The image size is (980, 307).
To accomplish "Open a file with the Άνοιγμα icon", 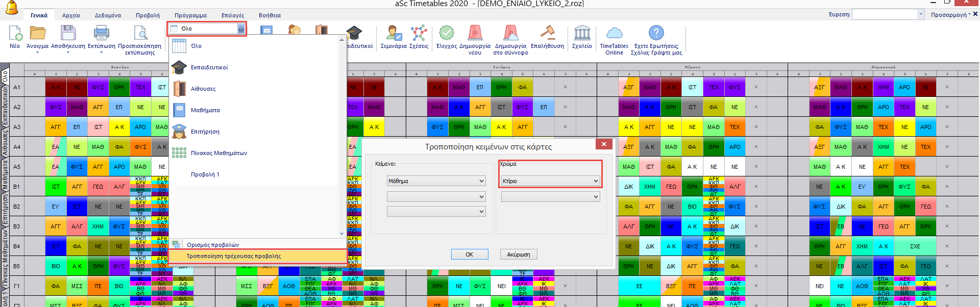I will point(37,34).
